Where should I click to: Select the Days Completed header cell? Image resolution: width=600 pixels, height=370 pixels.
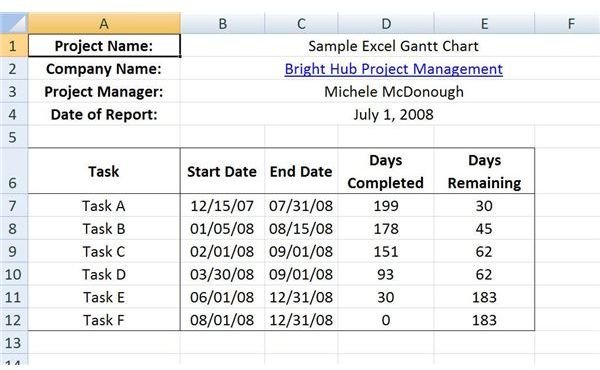[x=386, y=171]
